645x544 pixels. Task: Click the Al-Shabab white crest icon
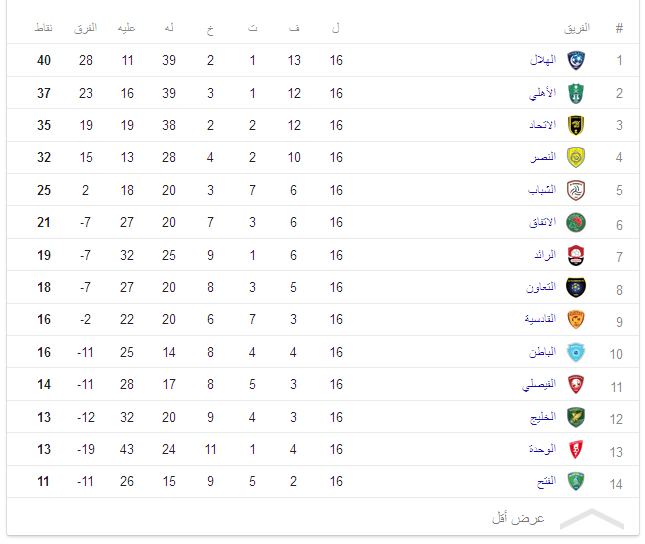pos(576,190)
